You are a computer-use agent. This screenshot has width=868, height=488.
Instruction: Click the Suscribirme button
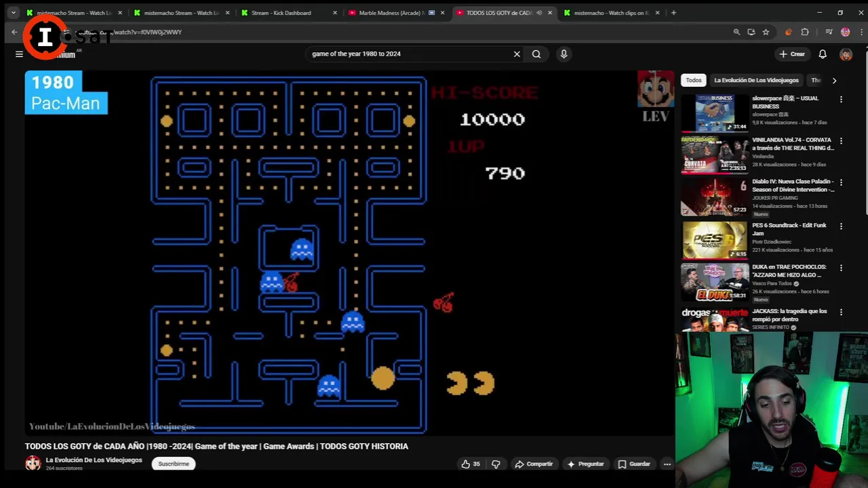point(174,464)
